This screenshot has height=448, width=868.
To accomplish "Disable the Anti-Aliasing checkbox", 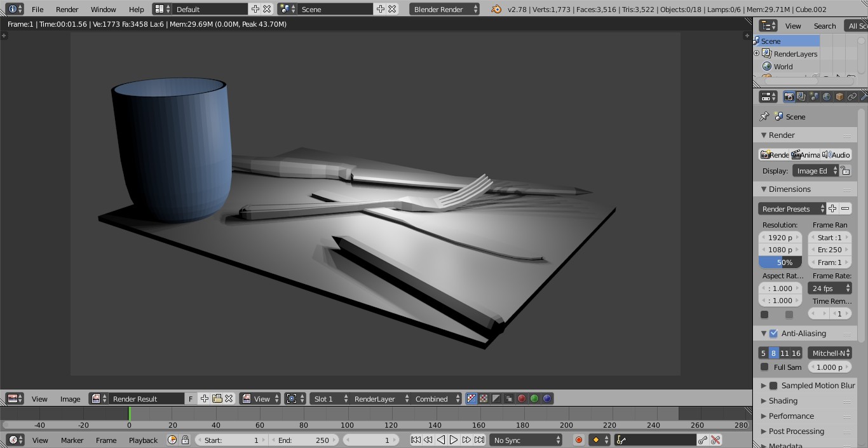I will pyautogui.click(x=773, y=334).
